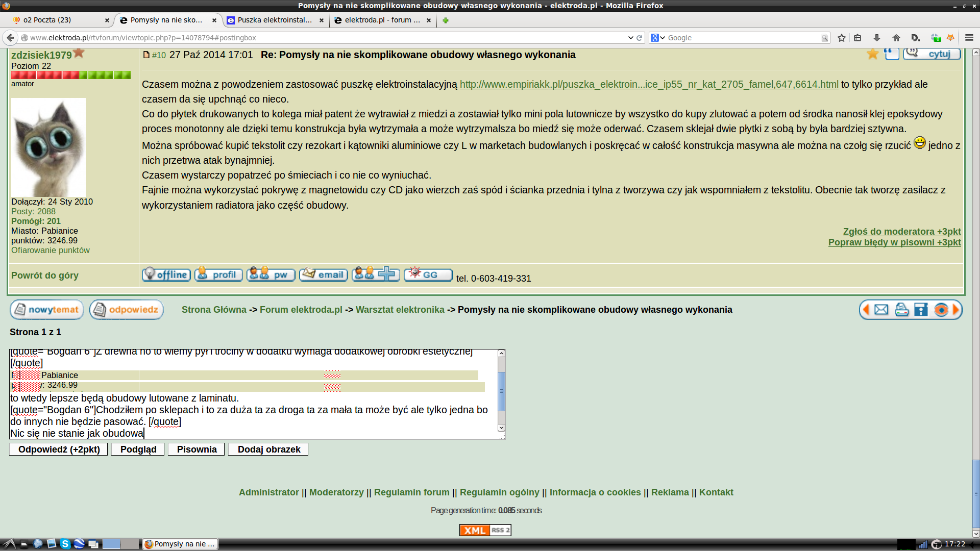Viewport: 980px width, 551px height.
Task: Click the reply text area scrollbar thumb
Action: [501, 391]
